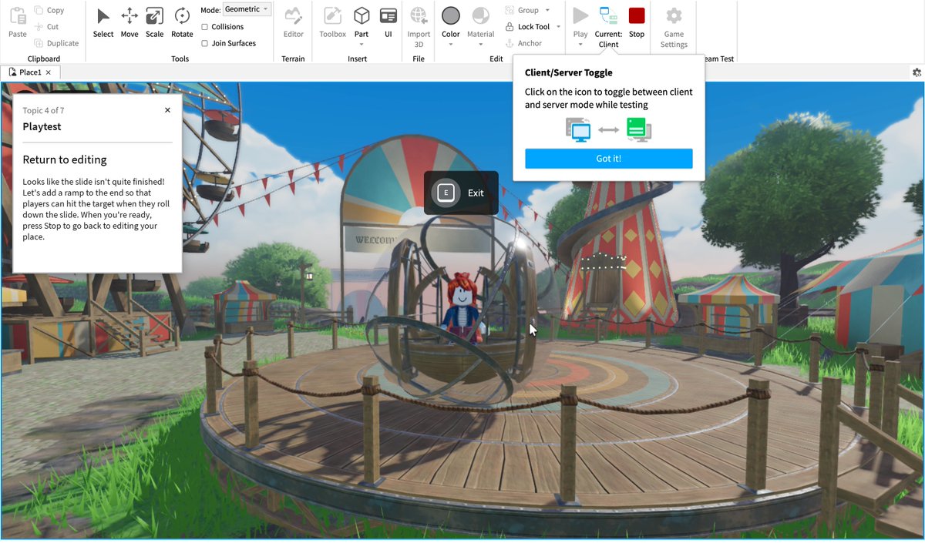Expand the Lock Tool dropdown arrow
Screen dimensions: 925x560
coord(558,27)
